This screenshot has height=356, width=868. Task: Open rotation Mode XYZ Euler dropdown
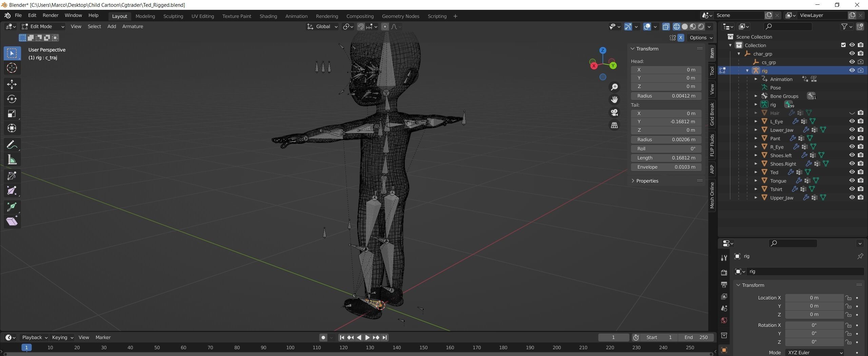(814, 353)
